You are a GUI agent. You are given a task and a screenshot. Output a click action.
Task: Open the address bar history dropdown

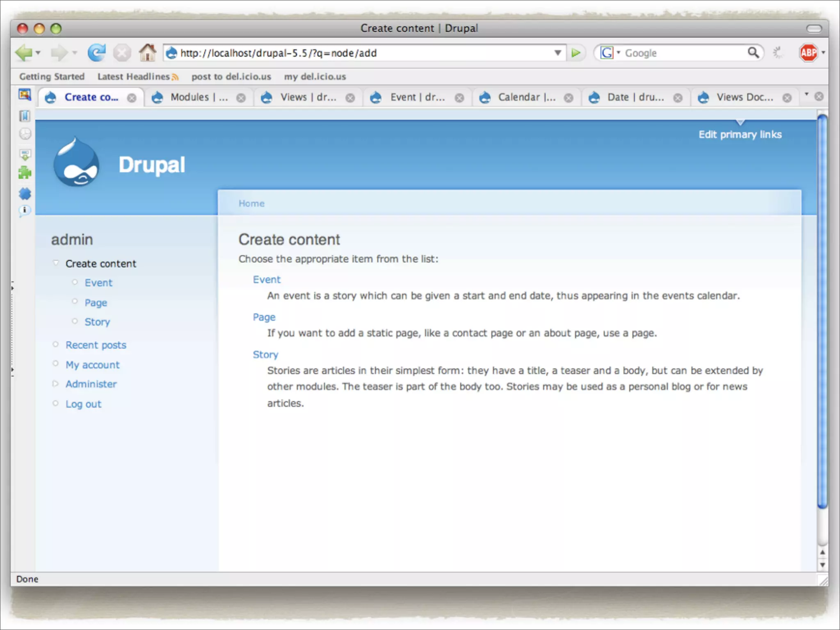[x=557, y=53]
